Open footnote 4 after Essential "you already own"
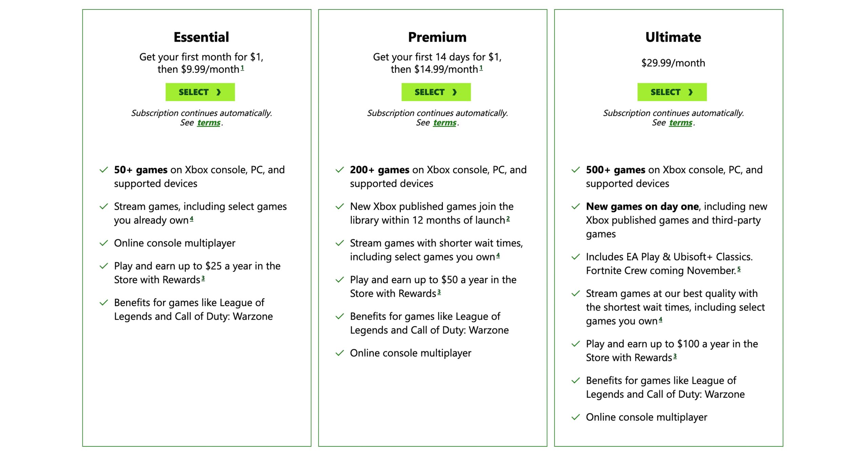The height and width of the screenshot is (457, 868). (192, 219)
